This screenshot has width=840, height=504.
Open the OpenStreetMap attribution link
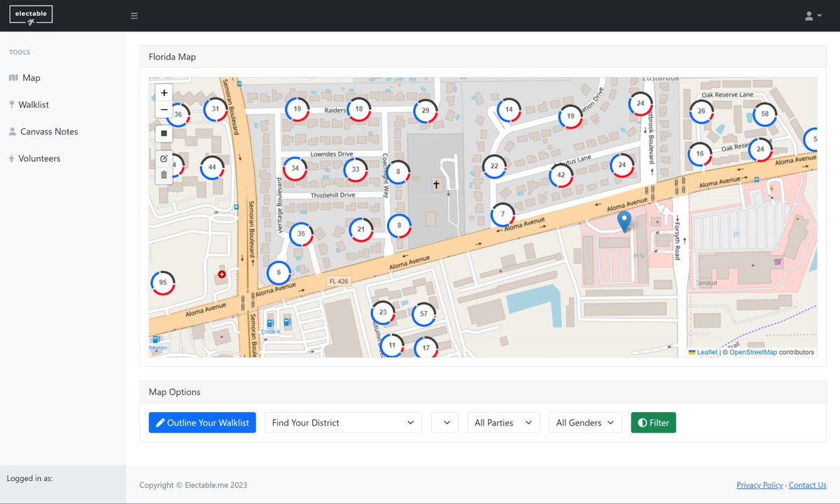point(753,352)
